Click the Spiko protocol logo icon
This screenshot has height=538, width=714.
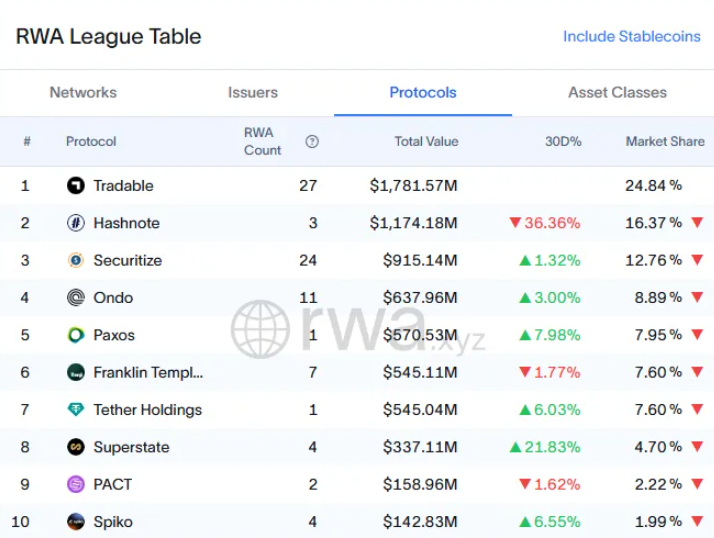click(76, 522)
